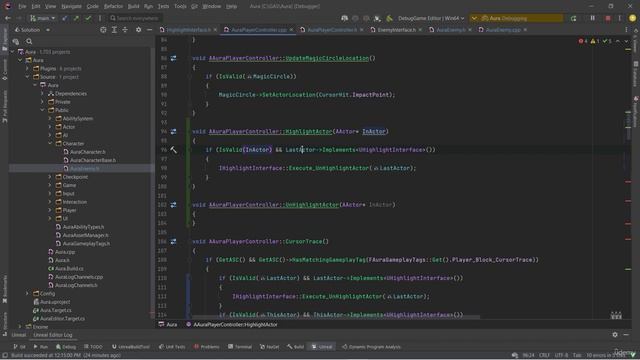Open the Refactor menu
This screenshot has height=360, width=640.
pyautogui.click(x=113, y=7)
